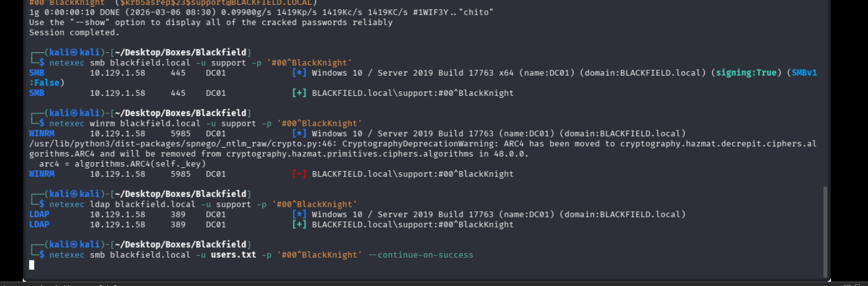The width and height of the screenshot is (868, 286).
Task: Click the blue [*] marker on first SMB line
Action: coord(299,73)
